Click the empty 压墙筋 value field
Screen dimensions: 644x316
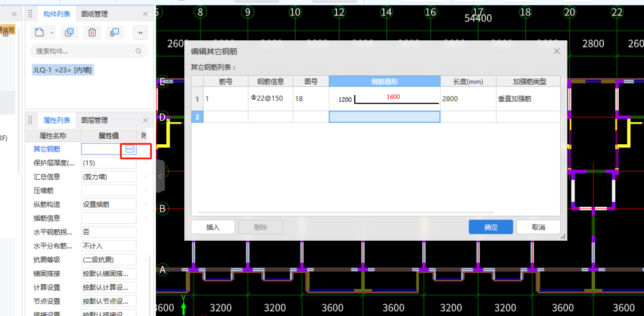click(x=109, y=190)
